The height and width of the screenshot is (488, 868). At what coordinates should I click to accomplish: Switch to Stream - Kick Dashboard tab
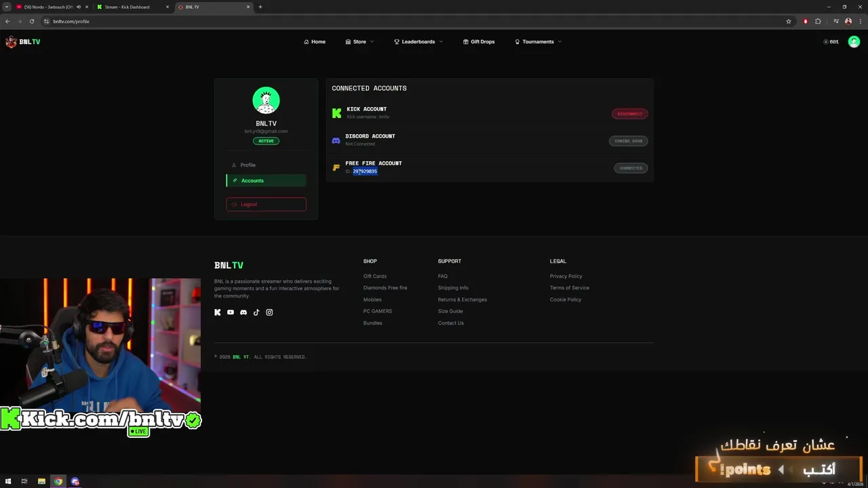tap(127, 7)
